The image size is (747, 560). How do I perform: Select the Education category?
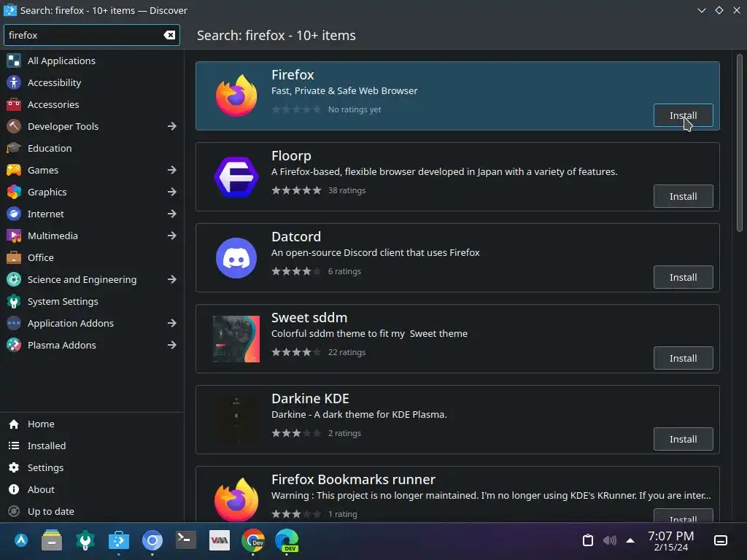[92, 148]
